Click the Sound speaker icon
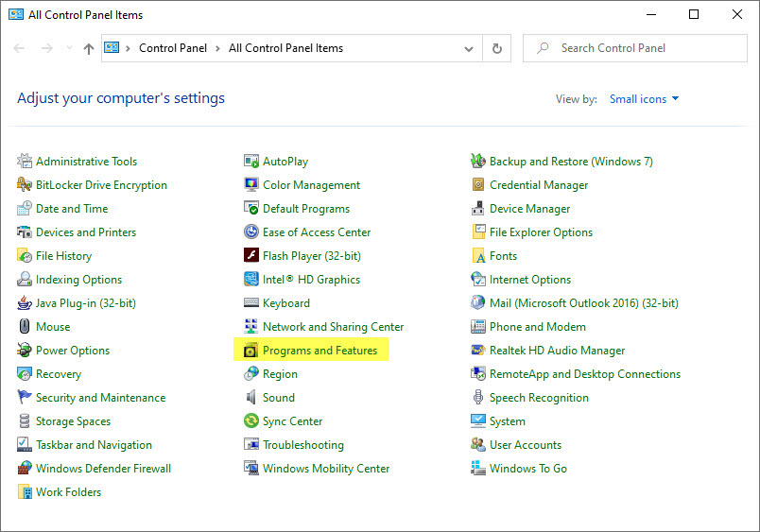 tap(251, 397)
